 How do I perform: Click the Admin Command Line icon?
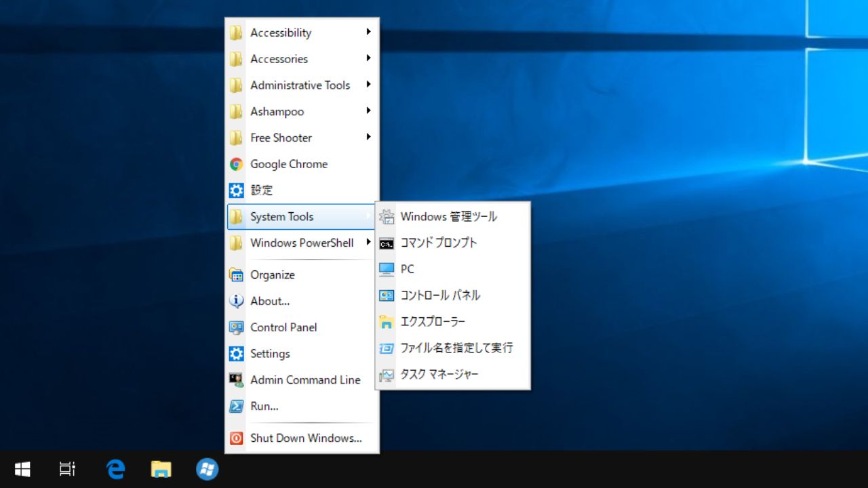pyautogui.click(x=236, y=380)
